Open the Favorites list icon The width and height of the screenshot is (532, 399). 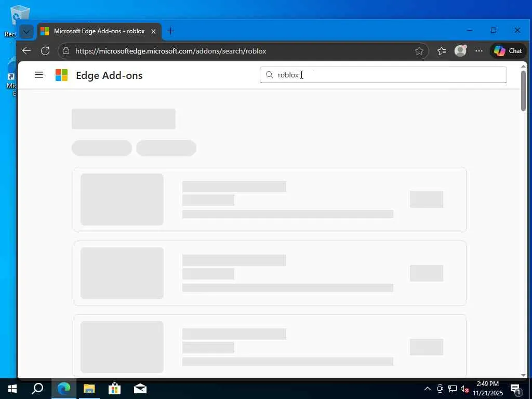tap(442, 51)
